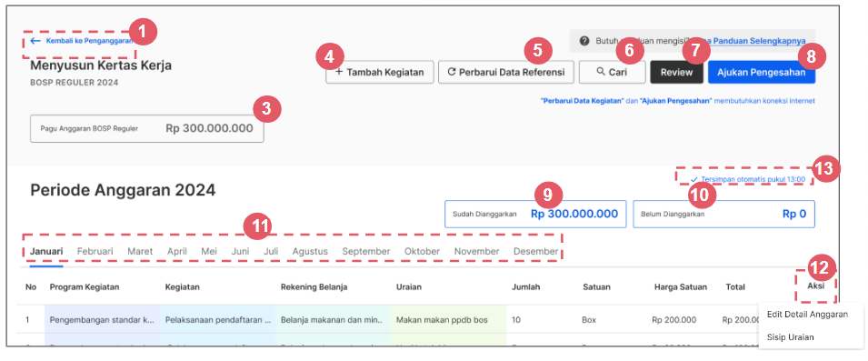The height and width of the screenshot is (361, 868).
Task: Click the checkmark icon beside Tersimpan otomatis
Action: [693, 179]
